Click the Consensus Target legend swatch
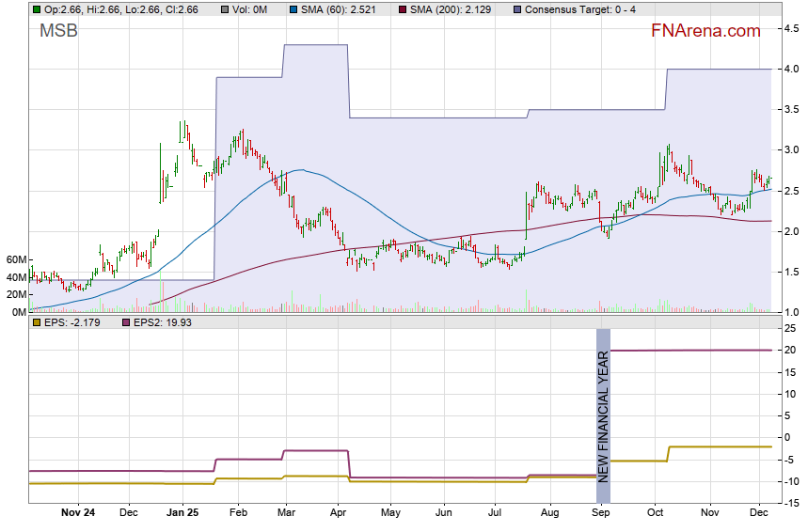808x532 pixels. (516, 8)
